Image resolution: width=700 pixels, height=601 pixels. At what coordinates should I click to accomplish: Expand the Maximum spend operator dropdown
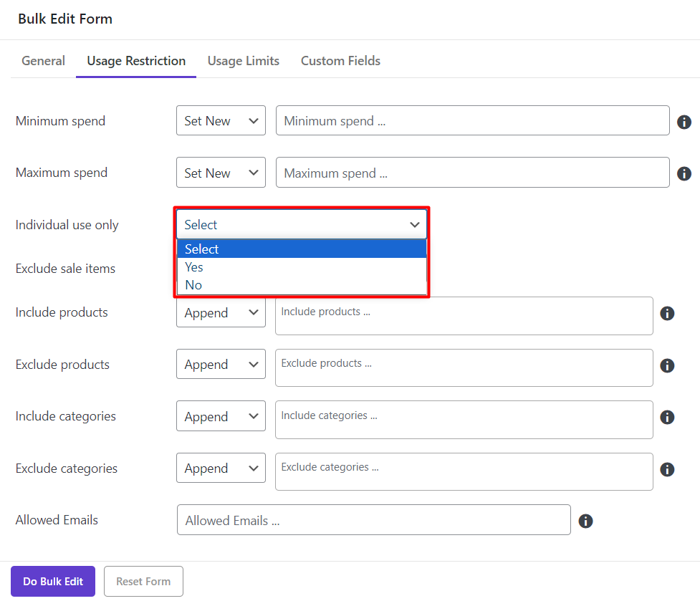[221, 173]
